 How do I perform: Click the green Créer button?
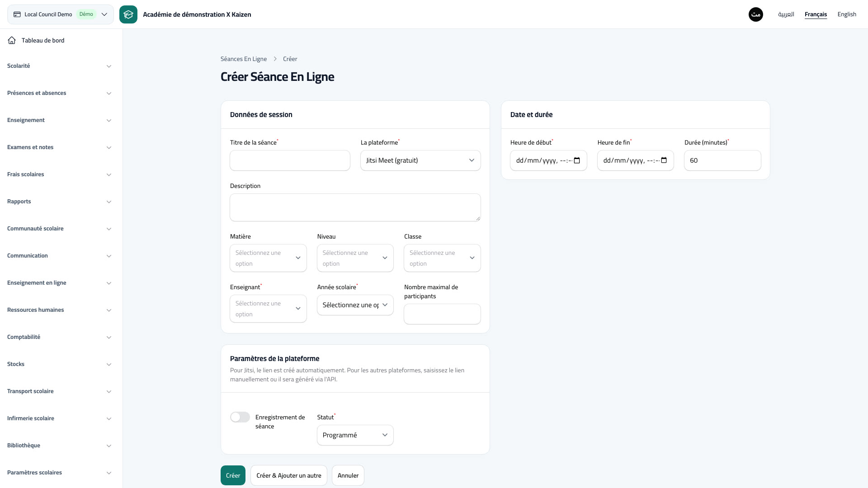coord(233,475)
